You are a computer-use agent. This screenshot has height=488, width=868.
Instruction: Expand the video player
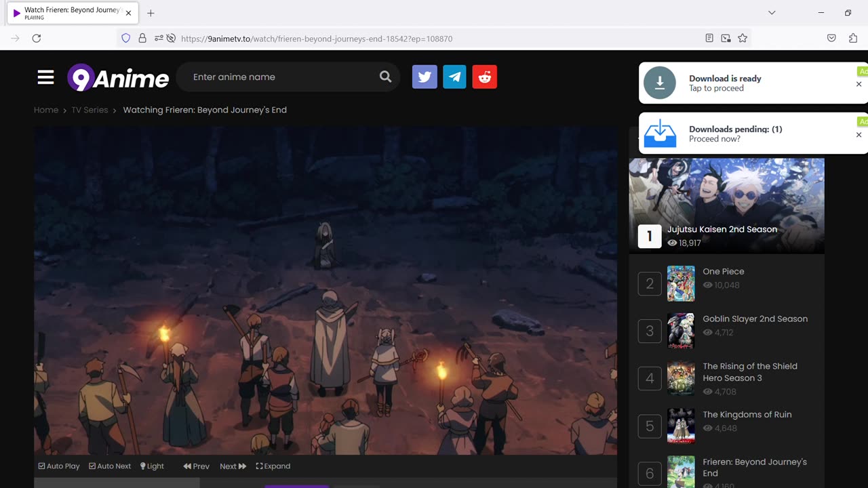click(273, 466)
